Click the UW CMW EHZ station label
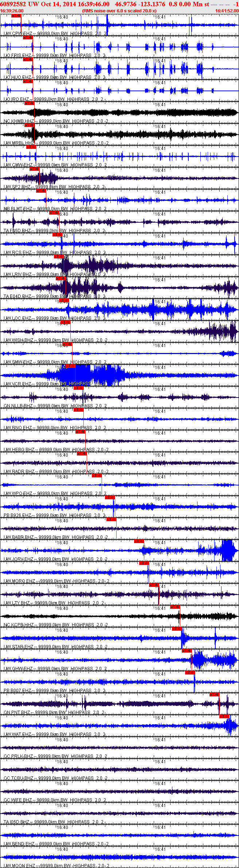239x868 pixels. (x=18, y=165)
